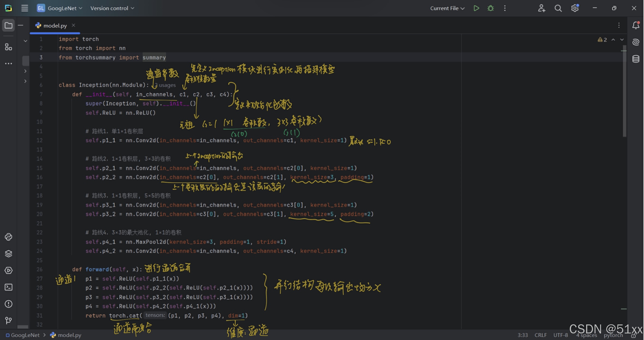Open the Python Console tool window
The width and height of the screenshot is (644, 340).
[8, 237]
